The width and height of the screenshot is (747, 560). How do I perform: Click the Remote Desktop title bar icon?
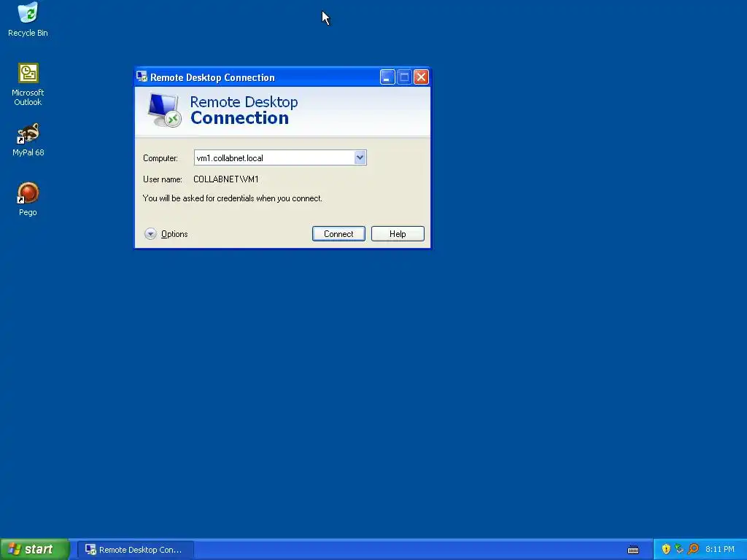pos(142,77)
